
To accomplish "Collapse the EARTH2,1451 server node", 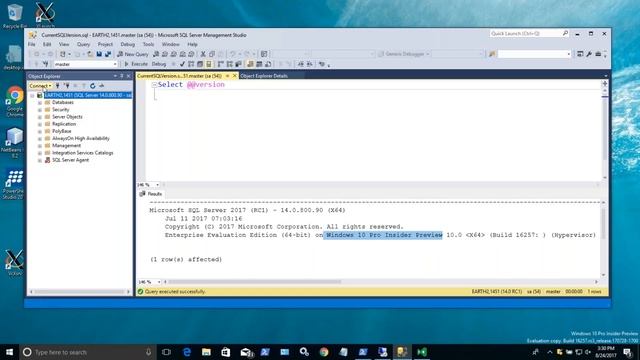I will pyautogui.click(x=32, y=95).
